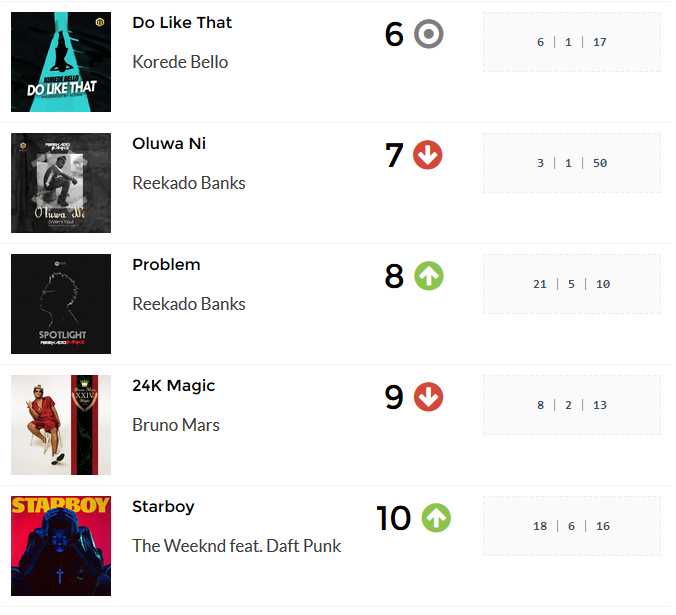Click the red down arrow beside rank 9

pyautogui.click(x=429, y=397)
